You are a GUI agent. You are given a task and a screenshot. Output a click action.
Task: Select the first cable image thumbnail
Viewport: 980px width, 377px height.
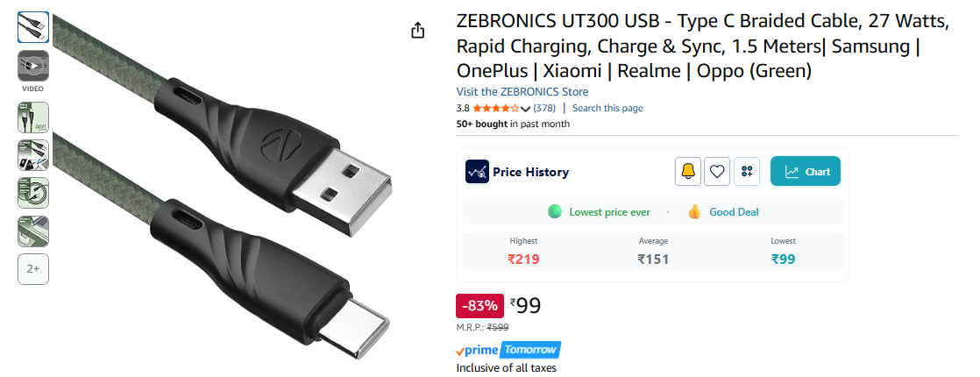tap(33, 27)
